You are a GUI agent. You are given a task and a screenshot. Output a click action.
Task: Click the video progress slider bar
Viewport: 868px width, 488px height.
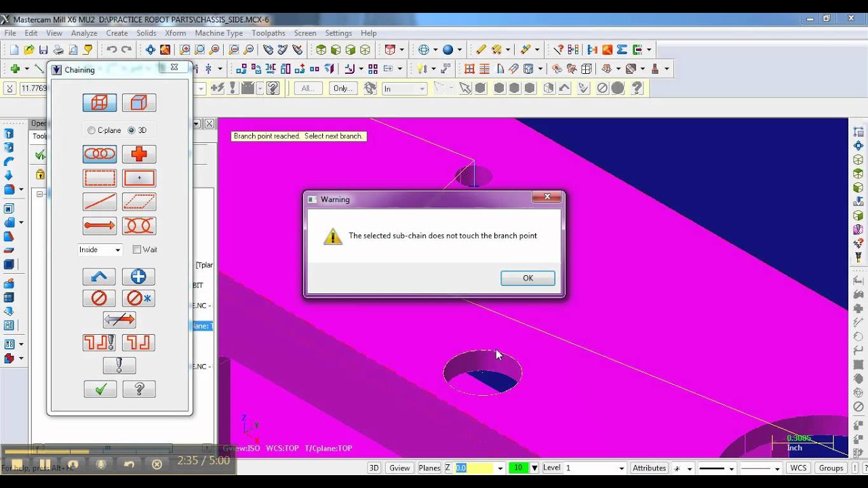(88, 451)
